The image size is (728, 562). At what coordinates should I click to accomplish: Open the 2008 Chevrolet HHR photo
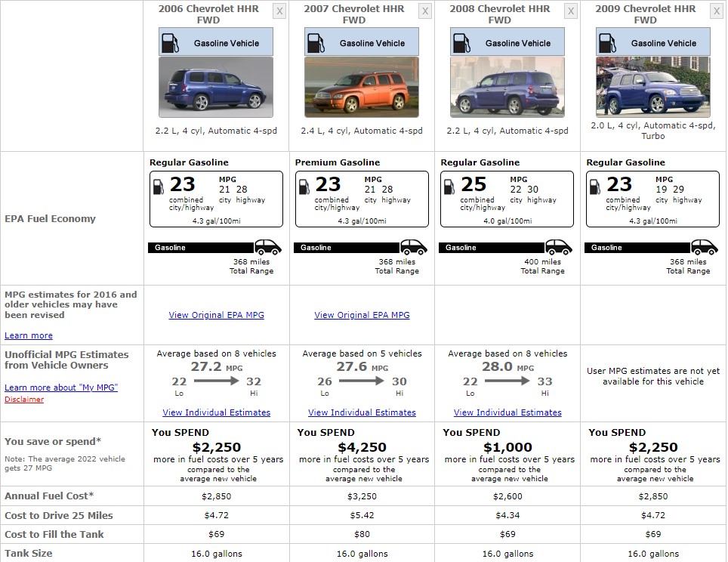tap(507, 87)
